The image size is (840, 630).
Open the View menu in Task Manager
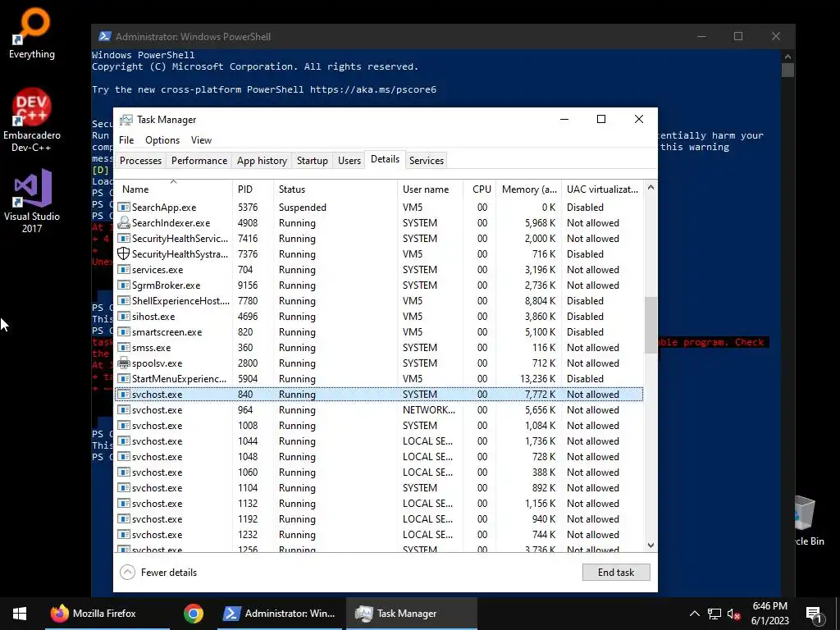(x=202, y=139)
